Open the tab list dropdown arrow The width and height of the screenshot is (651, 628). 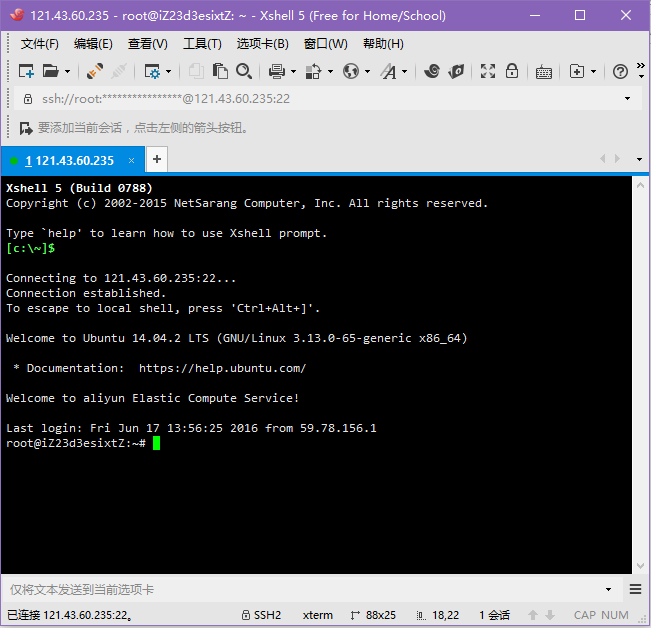[x=639, y=159]
